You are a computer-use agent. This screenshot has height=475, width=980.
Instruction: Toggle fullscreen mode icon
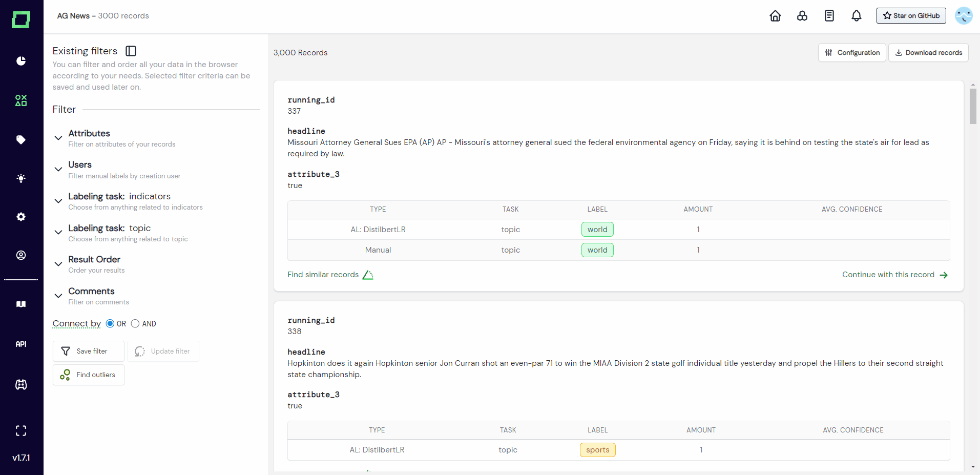(21, 431)
